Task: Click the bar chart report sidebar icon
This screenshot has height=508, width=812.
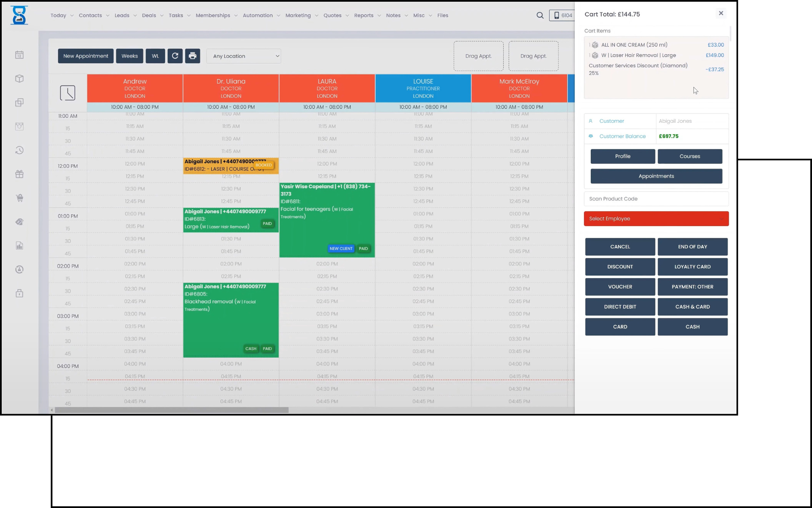Action: (x=19, y=246)
